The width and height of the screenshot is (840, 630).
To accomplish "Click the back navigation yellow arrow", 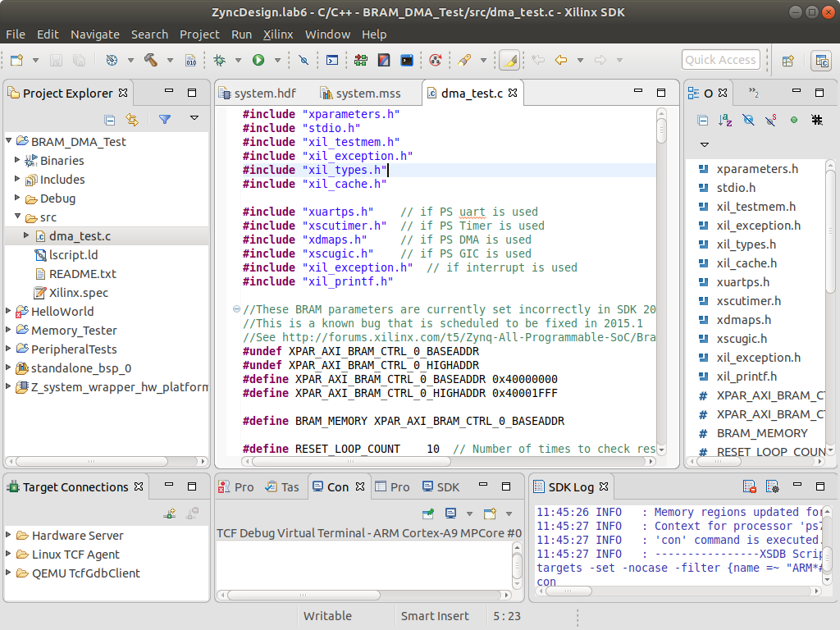I will point(561,60).
